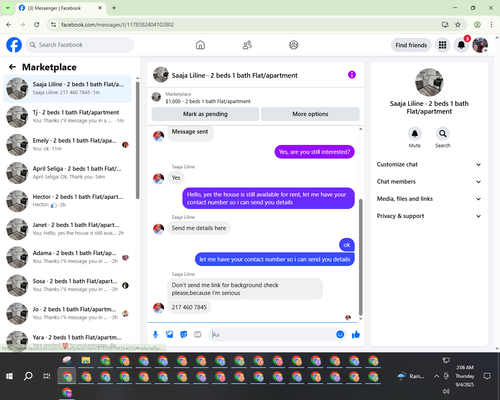The image size is (500, 400).
Task: Click the browser address bar URL
Action: coord(117,25)
